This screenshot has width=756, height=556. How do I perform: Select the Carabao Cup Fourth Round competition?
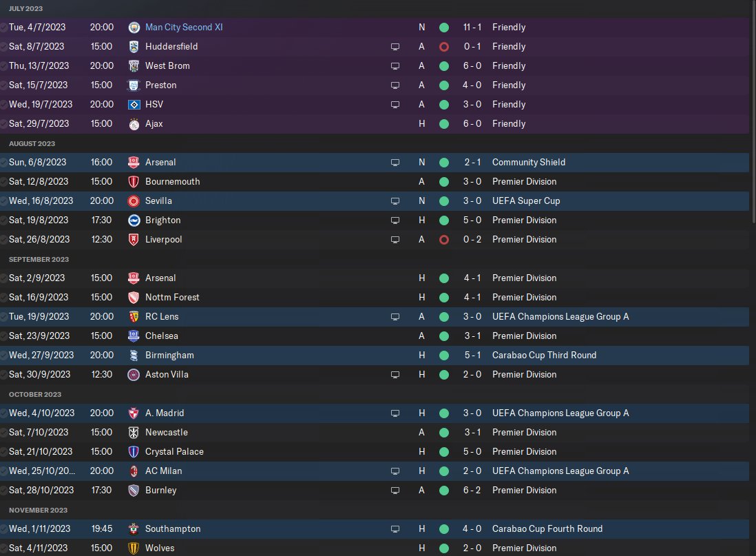(x=547, y=529)
